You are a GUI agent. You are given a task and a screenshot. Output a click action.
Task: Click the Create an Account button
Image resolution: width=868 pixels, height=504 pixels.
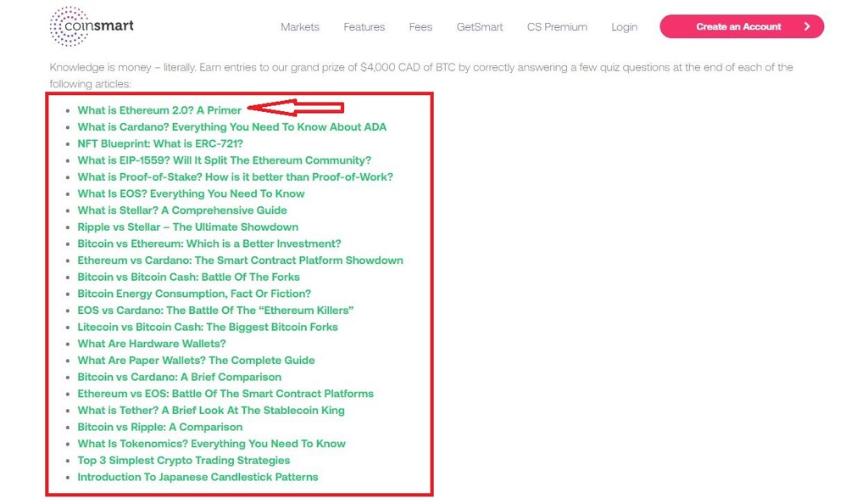click(x=742, y=26)
